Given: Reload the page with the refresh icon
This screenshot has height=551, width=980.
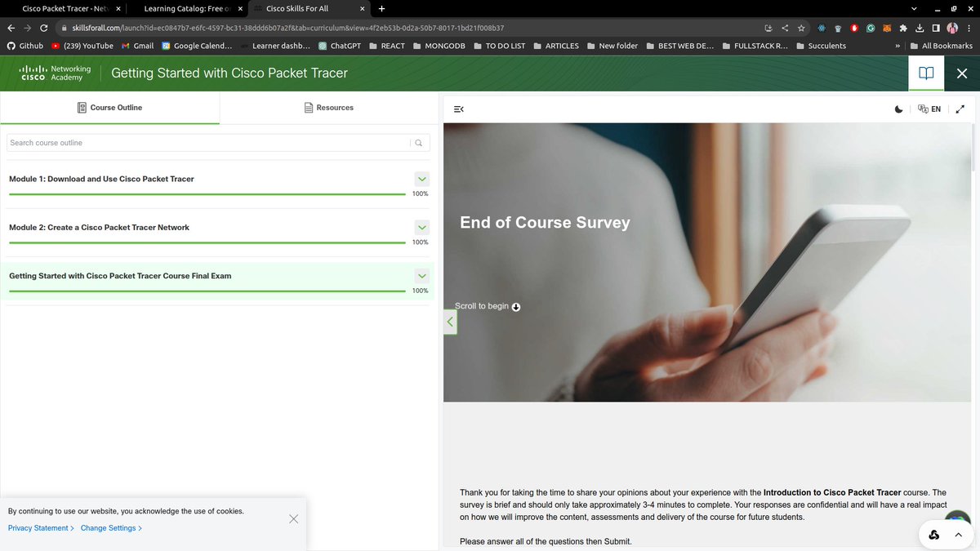Looking at the screenshot, I should pos(44,28).
